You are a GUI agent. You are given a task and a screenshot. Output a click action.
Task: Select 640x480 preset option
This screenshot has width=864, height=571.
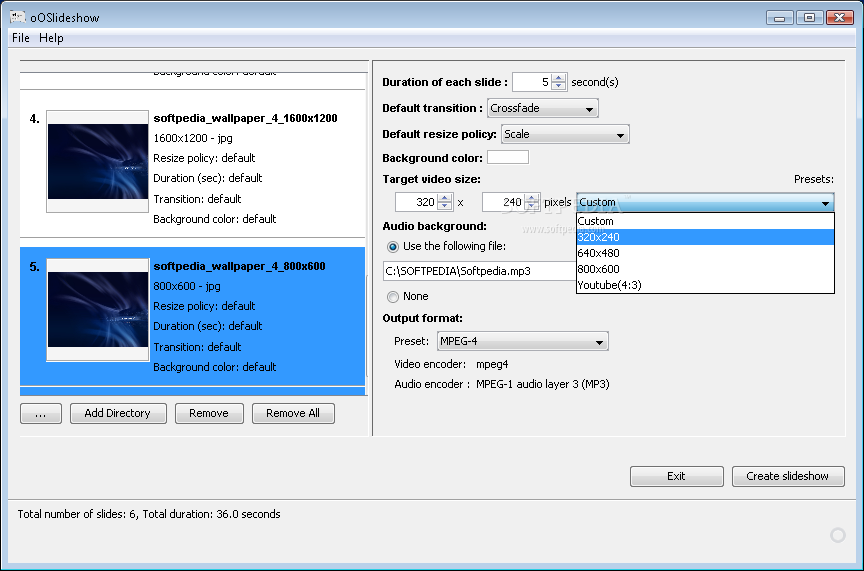705,253
